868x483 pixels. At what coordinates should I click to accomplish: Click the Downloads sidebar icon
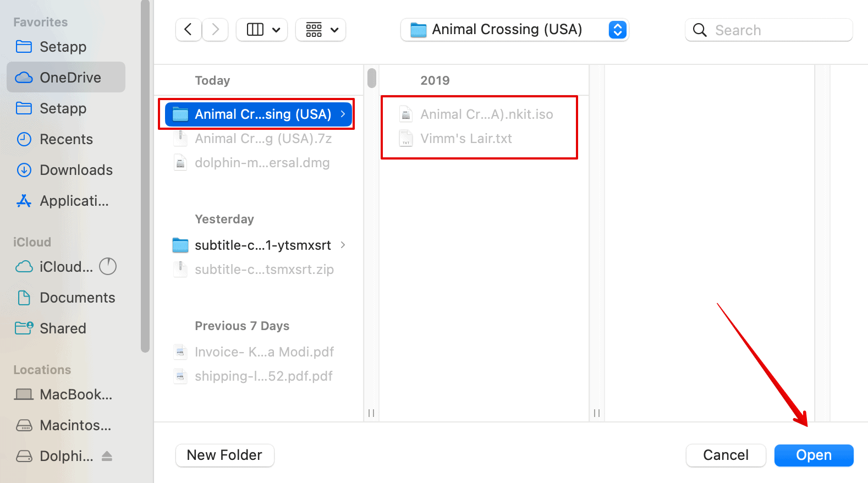coord(24,170)
